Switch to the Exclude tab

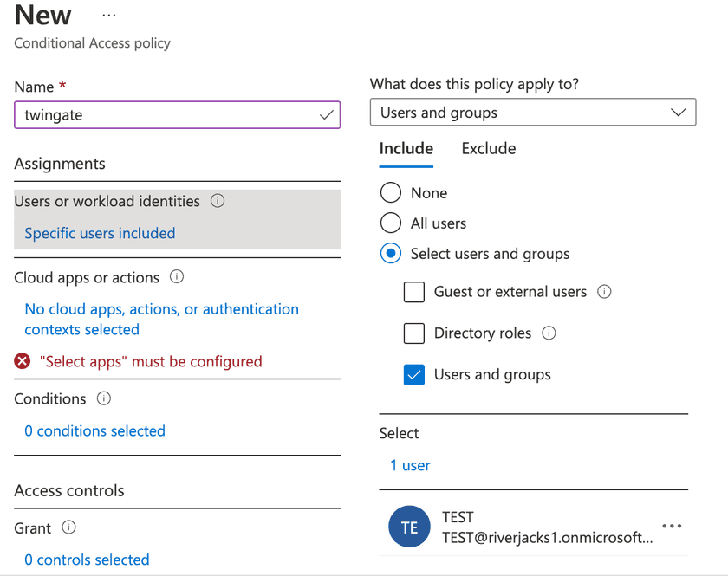tap(489, 149)
